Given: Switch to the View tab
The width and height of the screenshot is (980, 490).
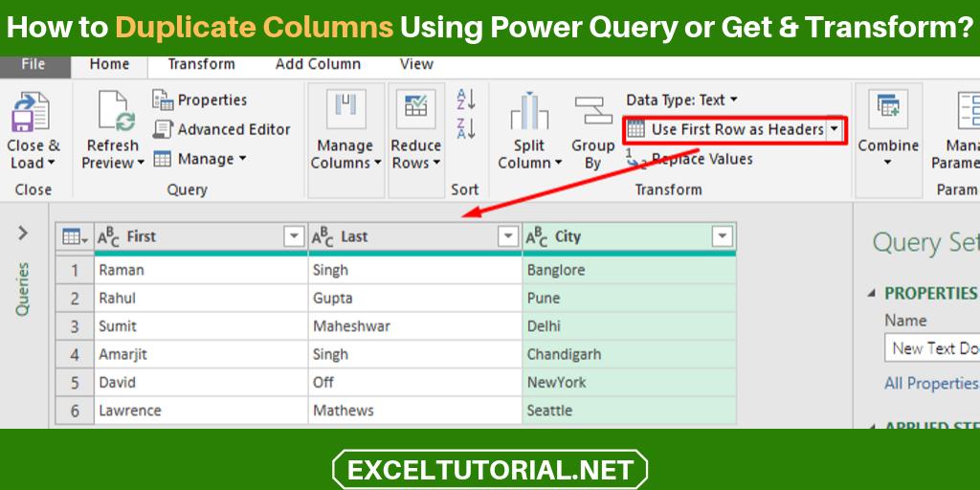Looking at the screenshot, I should pos(416,64).
